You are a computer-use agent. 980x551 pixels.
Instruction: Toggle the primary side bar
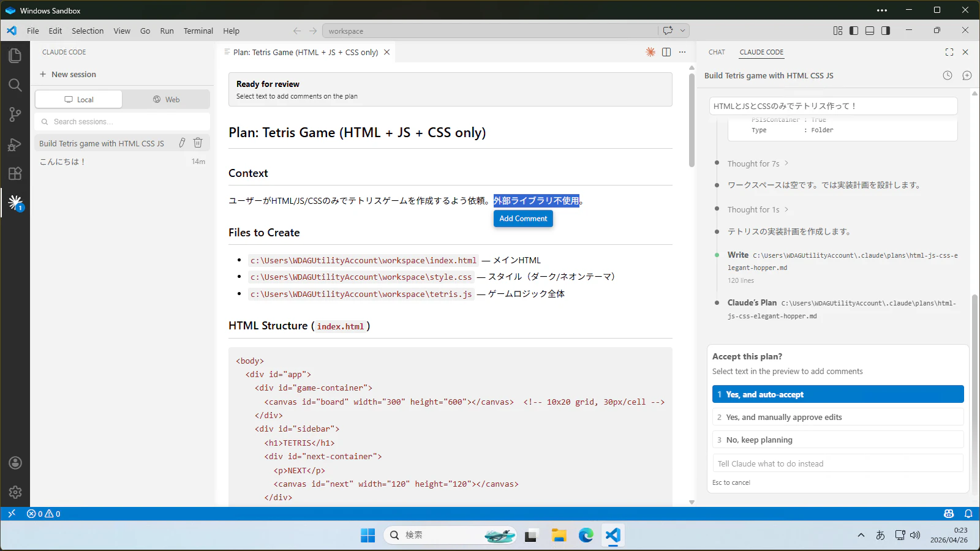point(854,31)
